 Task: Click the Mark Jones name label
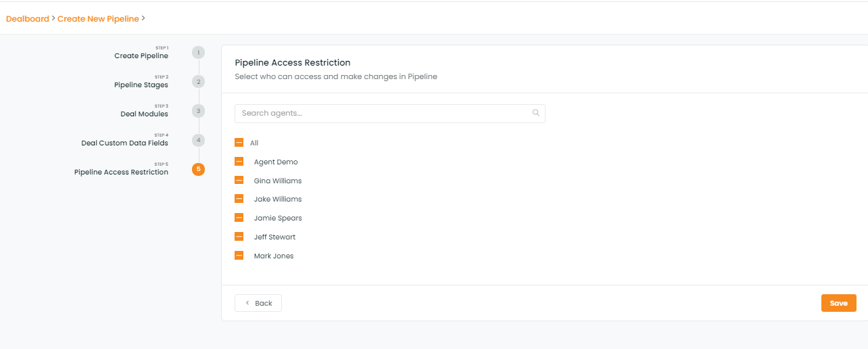tap(274, 256)
